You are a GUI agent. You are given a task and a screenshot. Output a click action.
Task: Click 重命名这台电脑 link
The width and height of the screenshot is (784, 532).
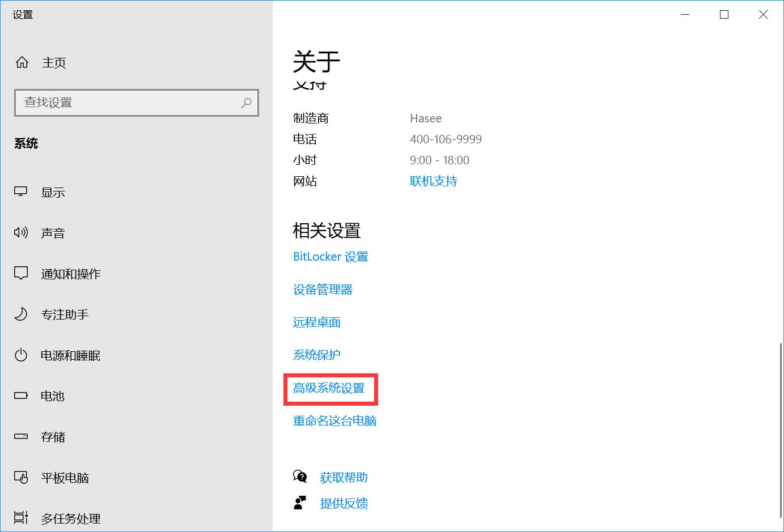334,421
